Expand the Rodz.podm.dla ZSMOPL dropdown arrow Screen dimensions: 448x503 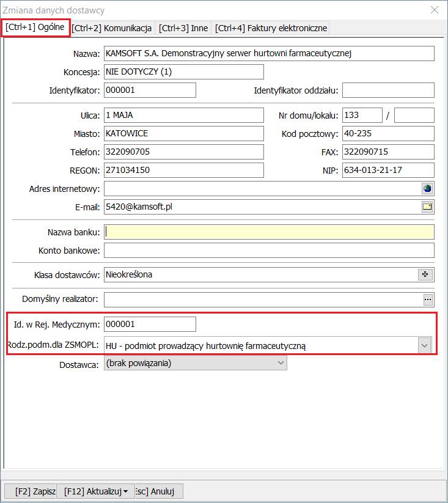(425, 345)
